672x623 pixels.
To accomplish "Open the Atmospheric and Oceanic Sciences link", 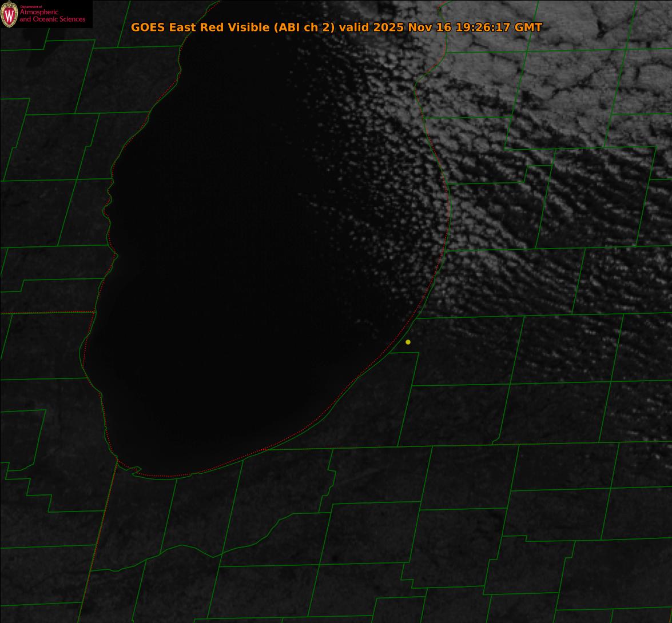I will pyautogui.click(x=52, y=16).
